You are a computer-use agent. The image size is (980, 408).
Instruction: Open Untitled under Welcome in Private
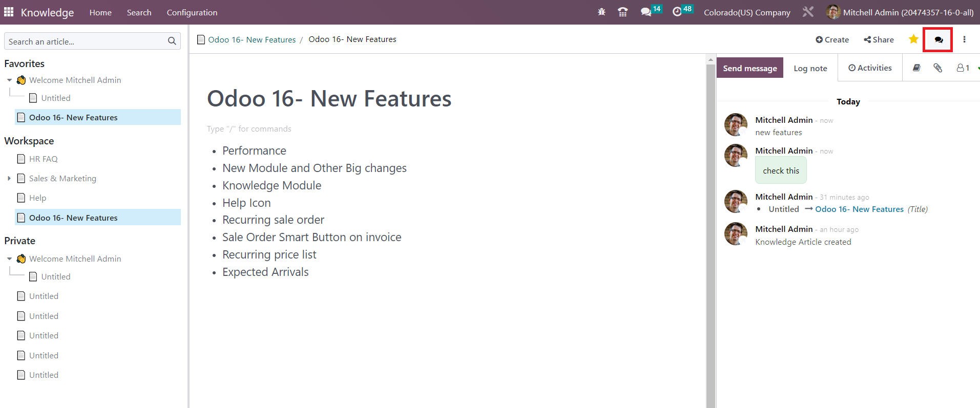click(56, 276)
